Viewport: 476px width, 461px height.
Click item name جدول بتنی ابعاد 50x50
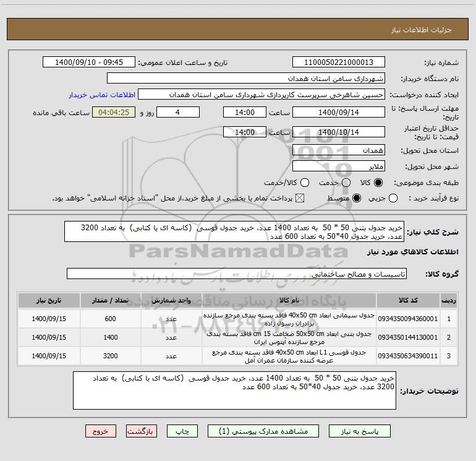(289, 338)
